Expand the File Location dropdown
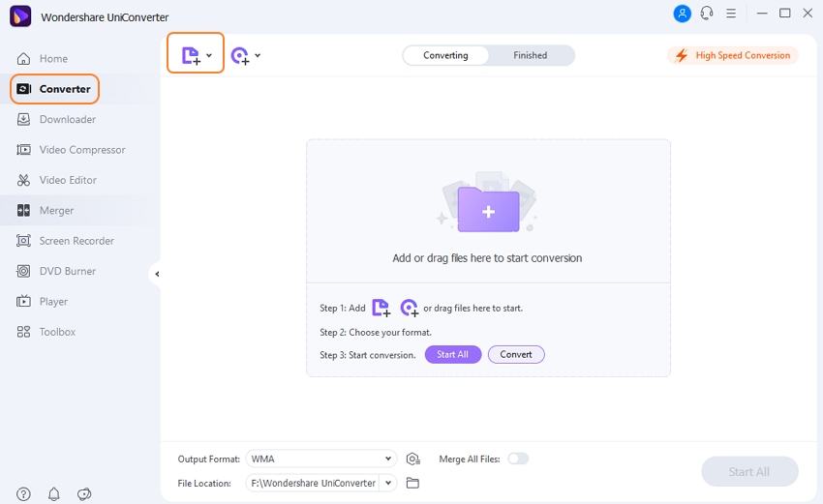Image resolution: width=823 pixels, height=504 pixels. pyautogui.click(x=388, y=483)
